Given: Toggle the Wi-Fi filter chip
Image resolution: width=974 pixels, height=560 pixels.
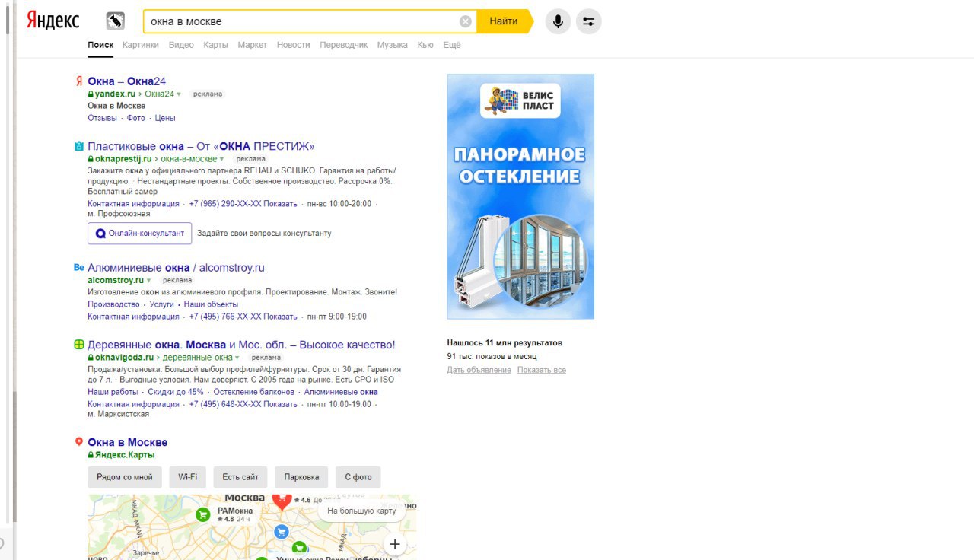Looking at the screenshot, I should click(187, 477).
